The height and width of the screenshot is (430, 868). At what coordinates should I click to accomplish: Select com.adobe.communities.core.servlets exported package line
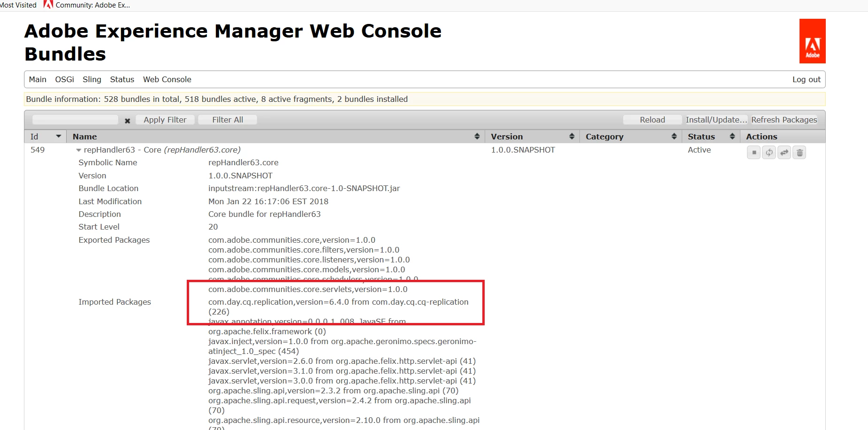[x=308, y=289]
